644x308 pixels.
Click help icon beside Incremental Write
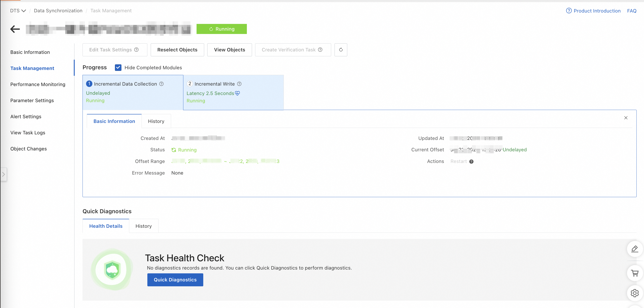pyautogui.click(x=239, y=84)
